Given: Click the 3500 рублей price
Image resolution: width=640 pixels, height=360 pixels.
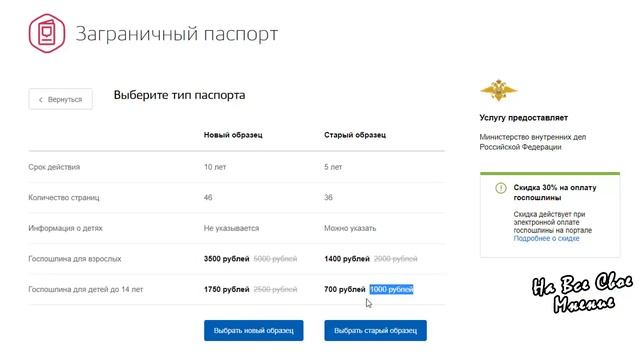Looking at the screenshot, I should tap(227, 259).
